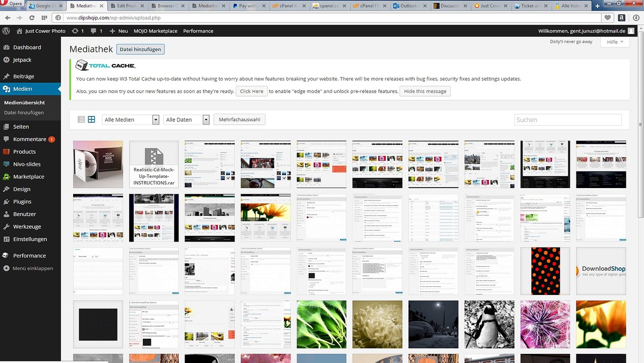Collapse sidebar with Menü einklappen
This screenshot has width=644, height=363.
tap(30, 268)
